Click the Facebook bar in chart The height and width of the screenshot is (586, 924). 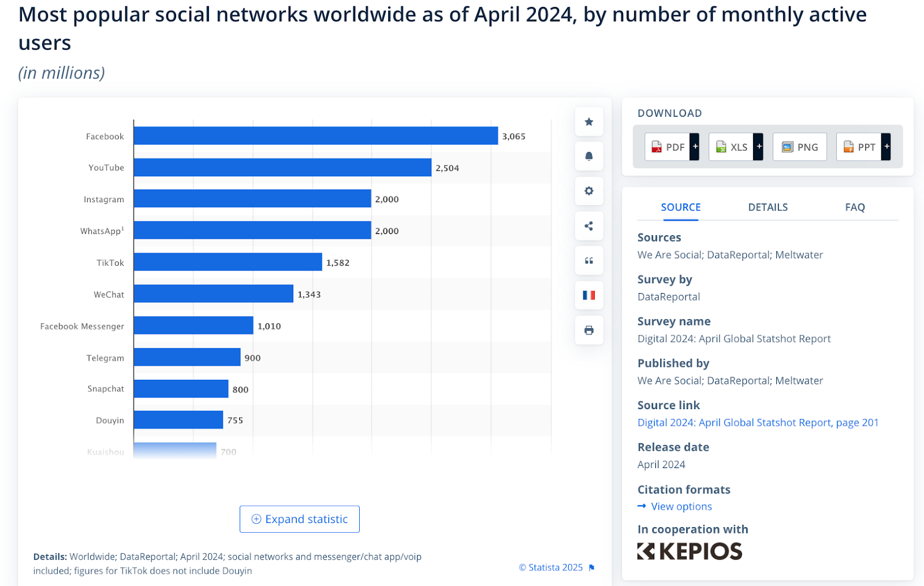point(315,136)
